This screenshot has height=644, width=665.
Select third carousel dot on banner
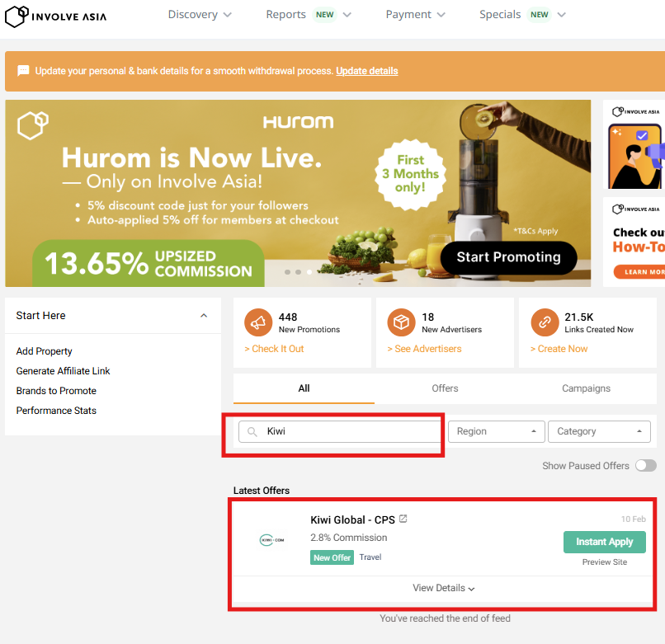(309, 272)
